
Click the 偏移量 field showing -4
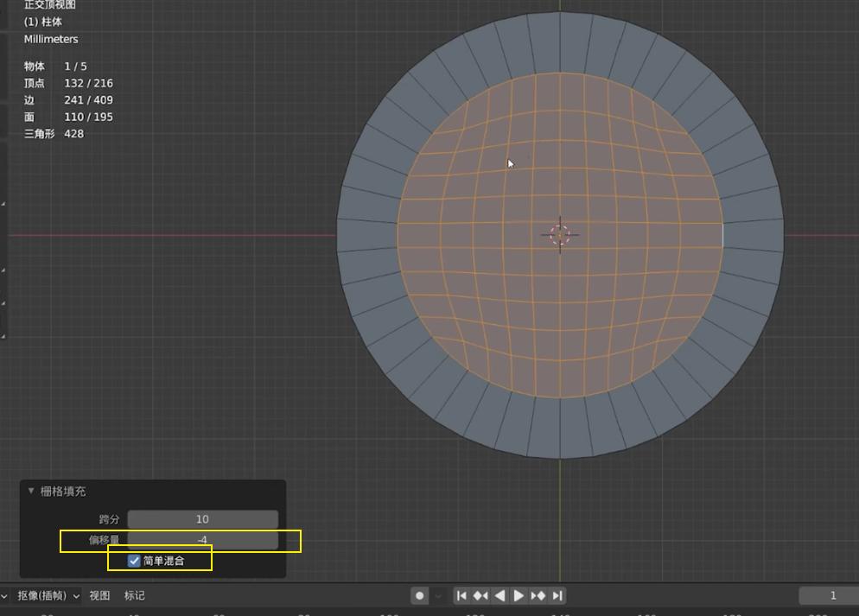[203, 540]
